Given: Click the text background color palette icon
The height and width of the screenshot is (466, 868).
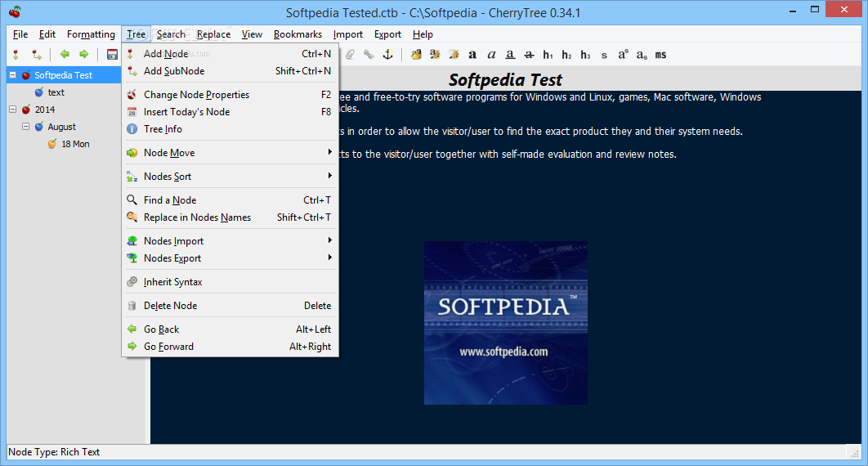Looking at the screenshot, I should coord(435,54).
